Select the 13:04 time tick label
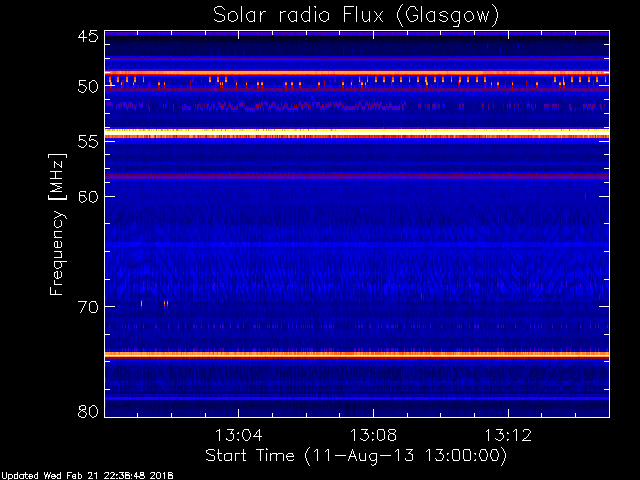 coord(238,435)
